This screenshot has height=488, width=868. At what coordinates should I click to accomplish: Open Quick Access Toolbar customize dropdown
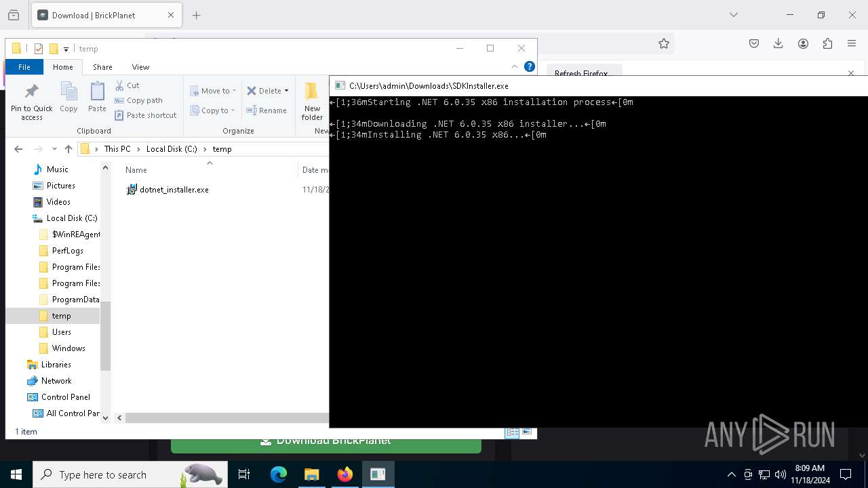(66, 49)
